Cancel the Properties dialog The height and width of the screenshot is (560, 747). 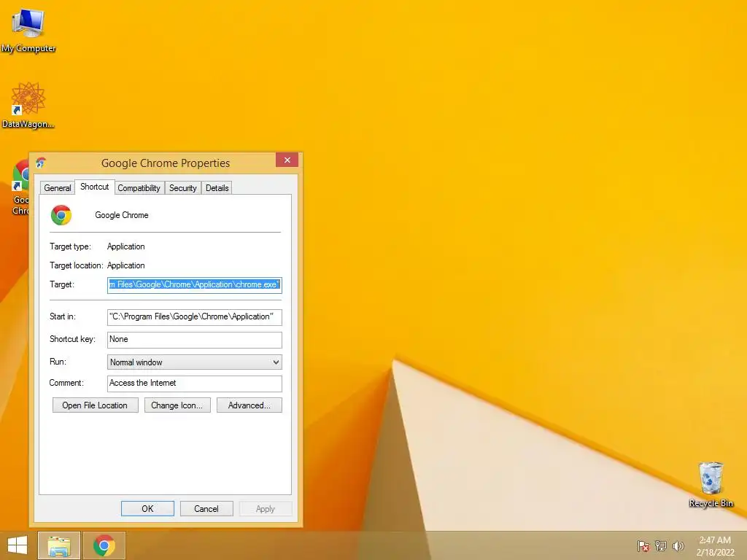206,508
